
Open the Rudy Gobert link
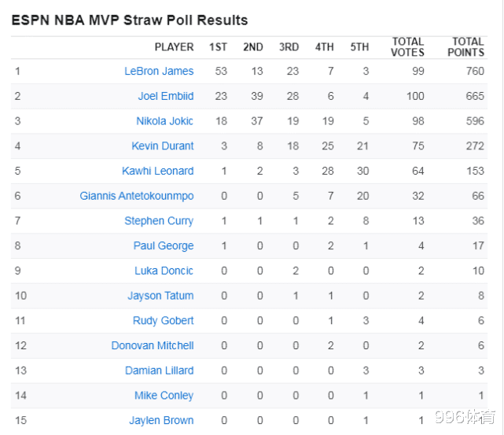tap(164, 321)
